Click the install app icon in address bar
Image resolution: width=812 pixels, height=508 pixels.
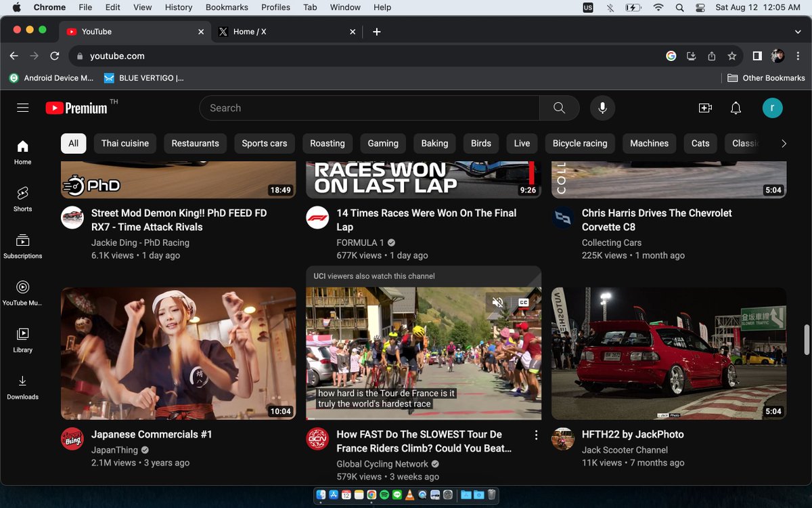point(691,56)
